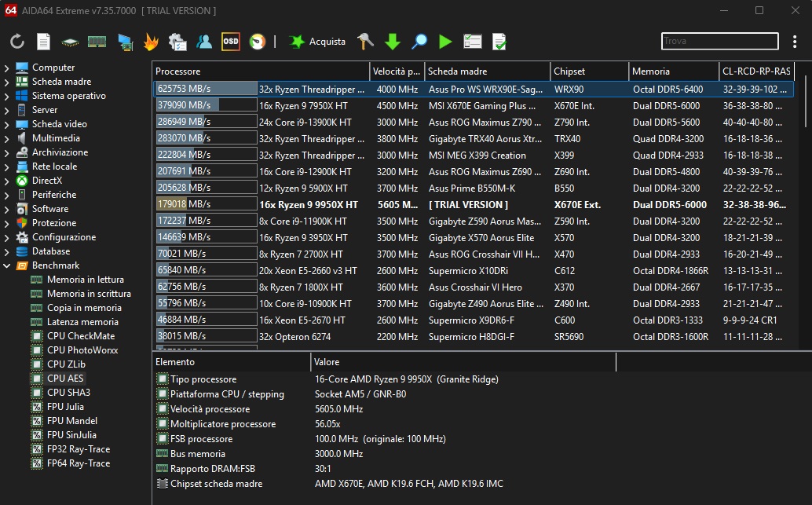812x505 pixels.
Task: Select the 32x Opteron 6274 row
Action: pos(474,337)
